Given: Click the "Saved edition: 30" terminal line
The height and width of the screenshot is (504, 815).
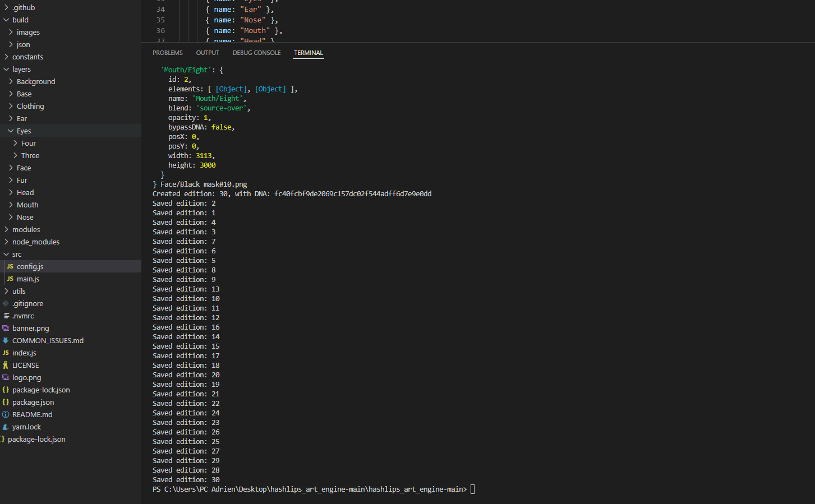Looking at the screenshot, I should pos(186,479).
